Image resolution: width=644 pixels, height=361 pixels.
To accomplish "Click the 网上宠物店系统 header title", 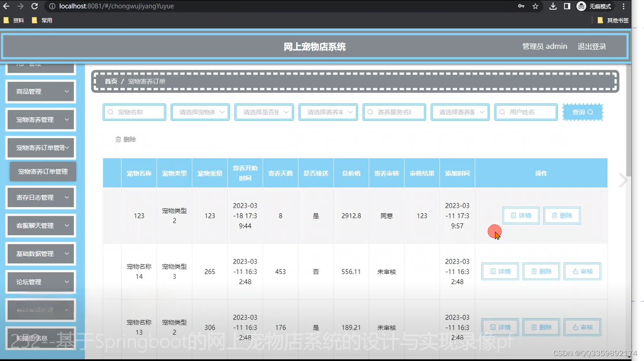I will pyautogui.click(x=314, y=47).
